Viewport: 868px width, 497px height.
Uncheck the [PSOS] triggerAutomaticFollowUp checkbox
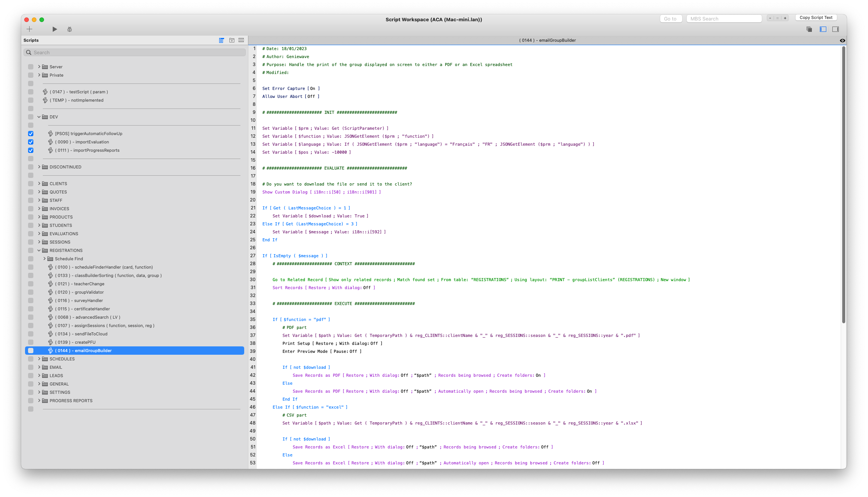[x=31, y=134]
